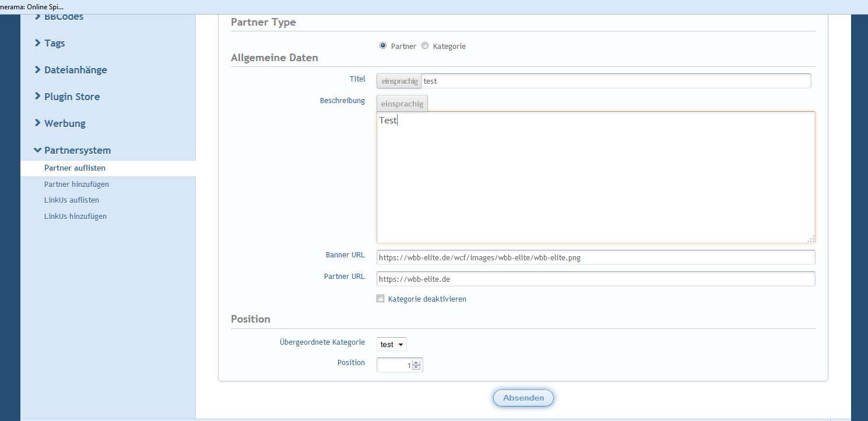This screenshot has height=421, width=868.
Task: Go to LinkUs auflisten
Action: click(x=72, y=200)
